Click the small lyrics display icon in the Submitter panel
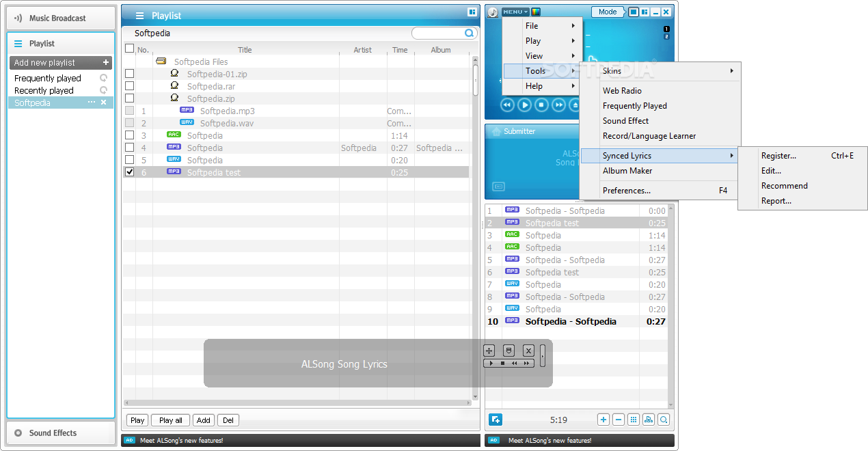The image size is (868, 451). point(498,186)
